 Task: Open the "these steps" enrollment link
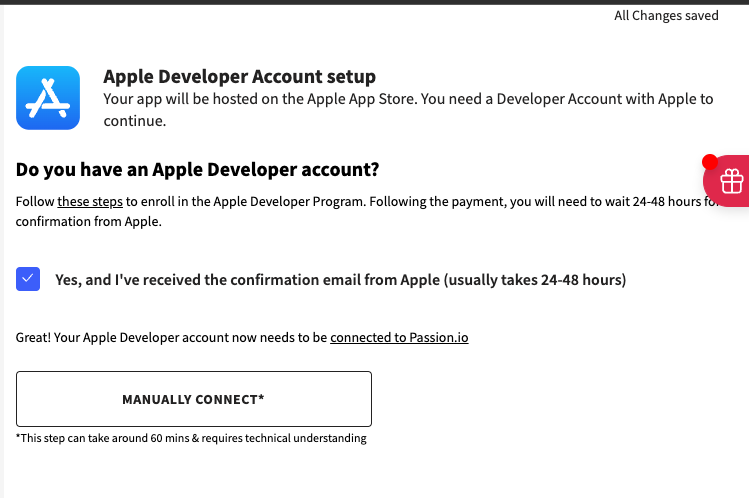(90, 201)
